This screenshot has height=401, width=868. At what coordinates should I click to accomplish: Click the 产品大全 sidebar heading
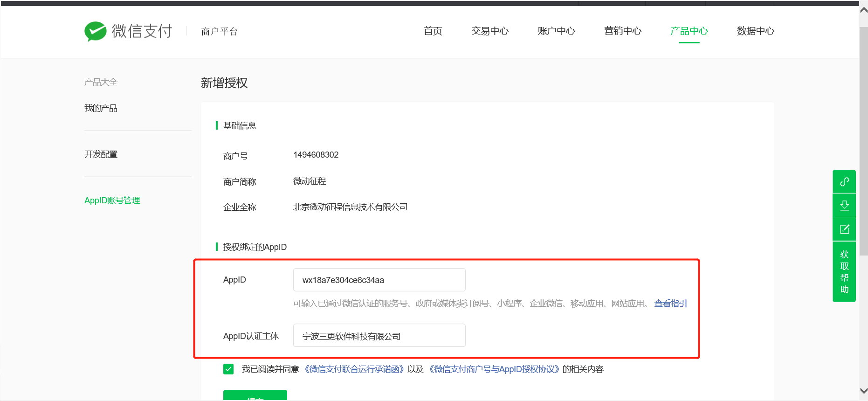coord(101,82)
